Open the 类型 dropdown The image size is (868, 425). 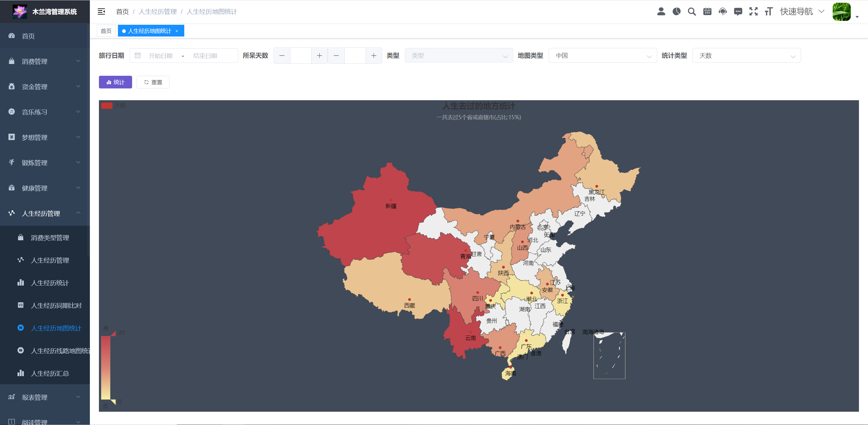coord(459,56)
